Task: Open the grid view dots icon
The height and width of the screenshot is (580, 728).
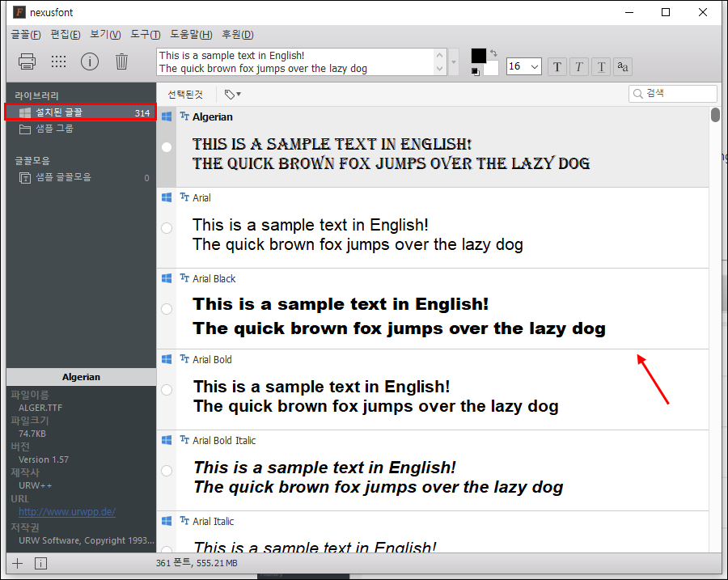Action: (58, 61)
